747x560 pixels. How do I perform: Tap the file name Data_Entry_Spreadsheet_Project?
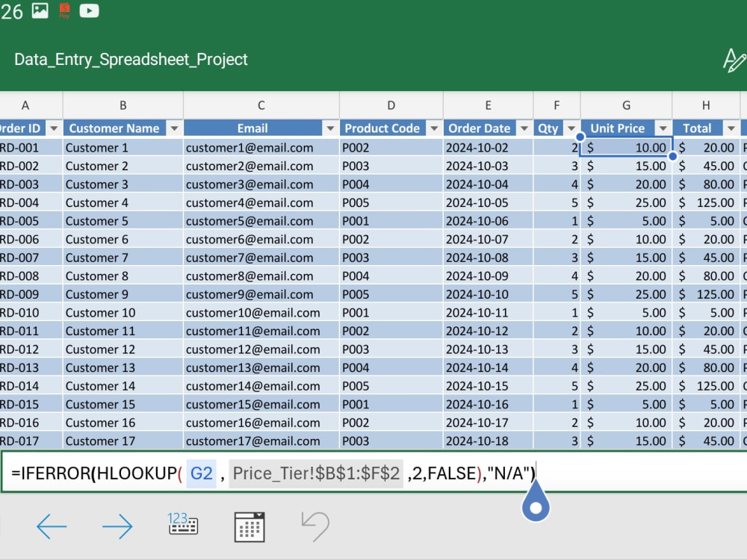[131, 60]
